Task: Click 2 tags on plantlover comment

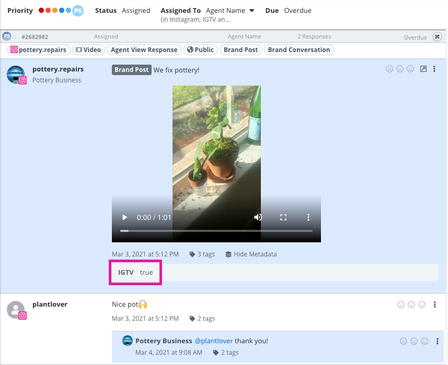Action: [202, 319]
